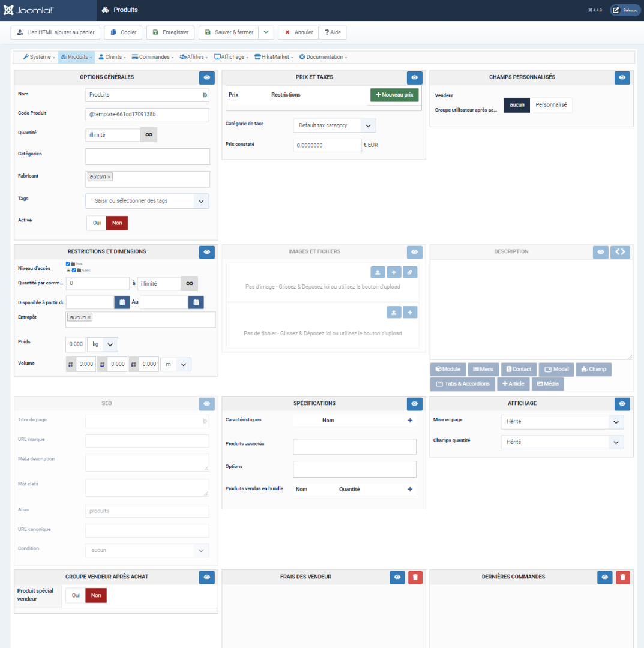The image size is (644, 648).
Task: Open the Au end date calendar
Action: [x=196, y=302]
